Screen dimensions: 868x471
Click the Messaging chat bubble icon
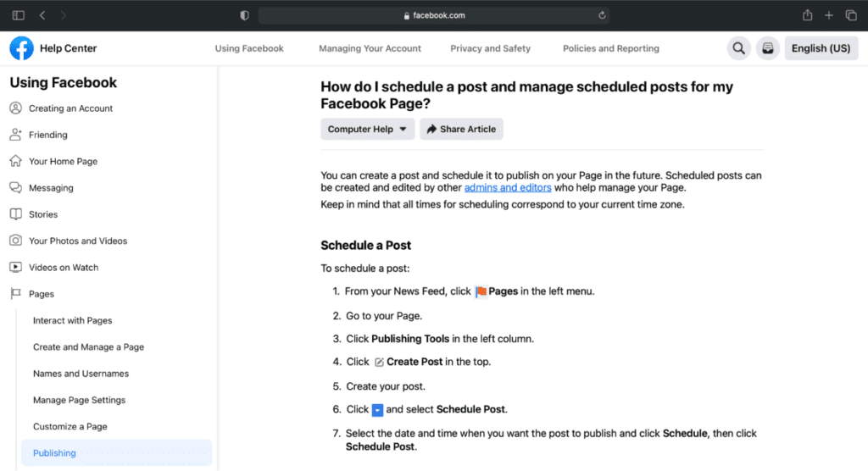(x=15, y=187)
